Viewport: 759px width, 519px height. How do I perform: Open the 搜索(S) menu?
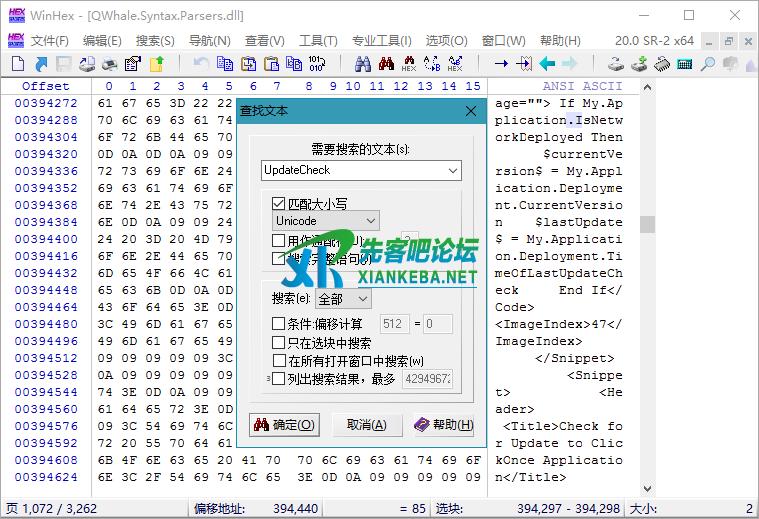click(x=155, y=41)
